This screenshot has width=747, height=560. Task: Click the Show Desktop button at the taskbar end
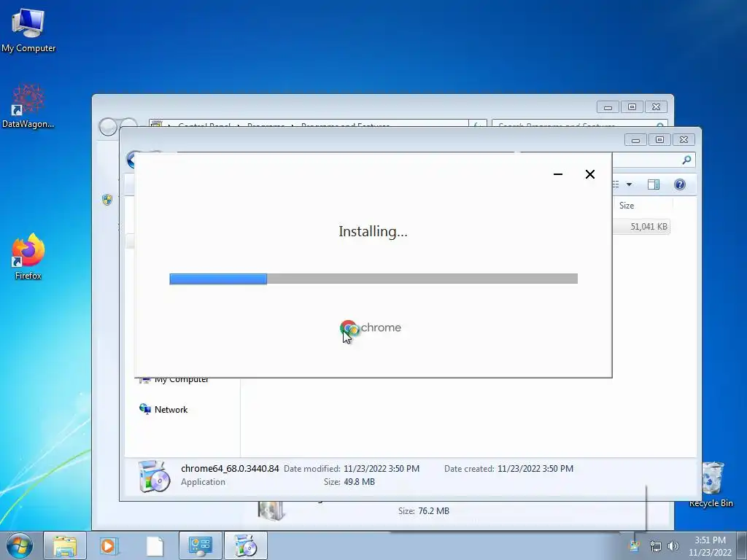point(742,545)
